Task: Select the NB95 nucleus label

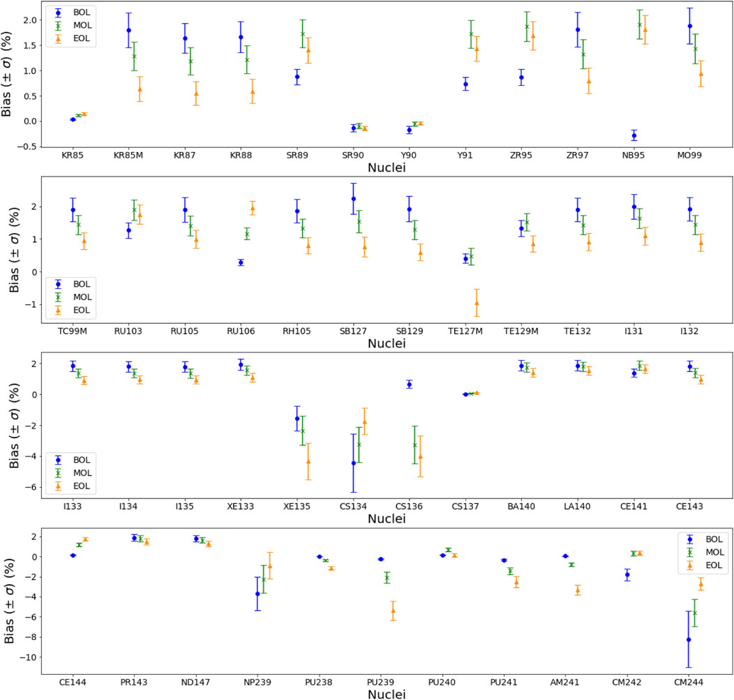Action: [634, 156]
